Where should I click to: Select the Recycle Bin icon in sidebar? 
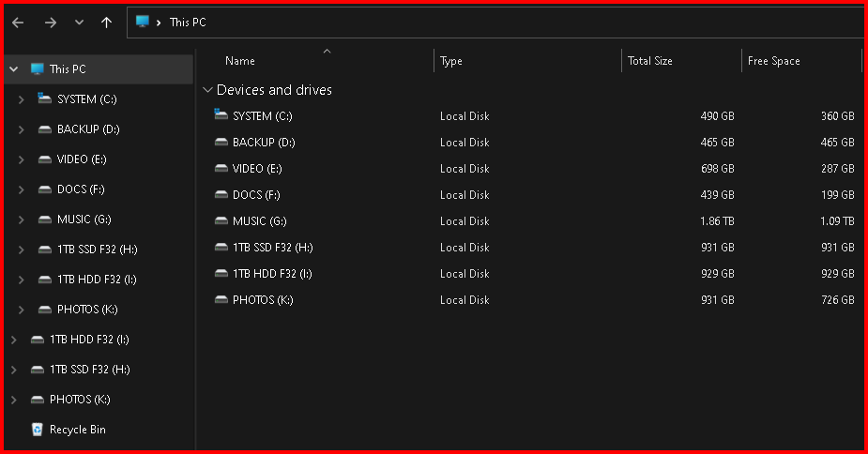pos(37,429)
